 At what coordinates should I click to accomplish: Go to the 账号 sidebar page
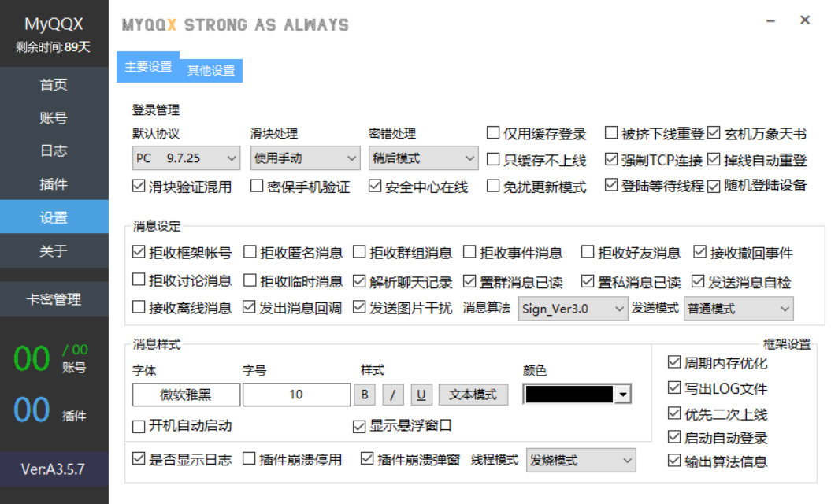[x=54, y=118]
